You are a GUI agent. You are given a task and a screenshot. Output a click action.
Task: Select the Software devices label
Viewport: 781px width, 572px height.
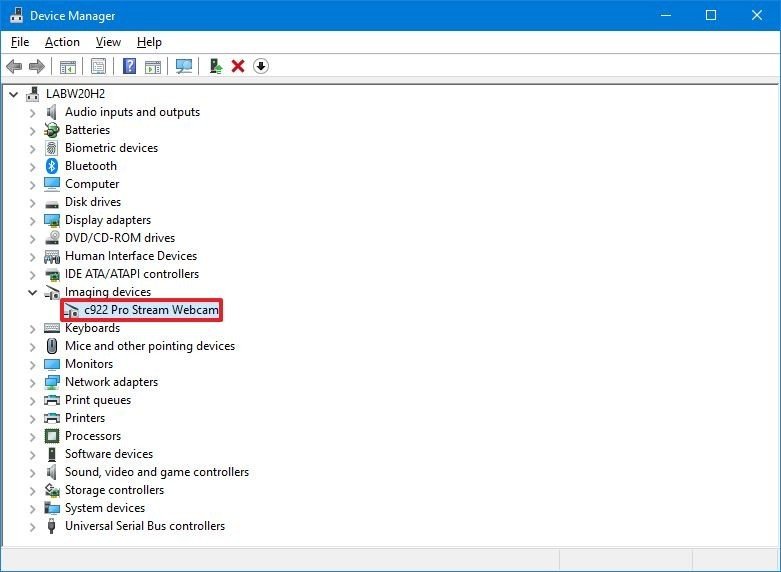(109, 454)
